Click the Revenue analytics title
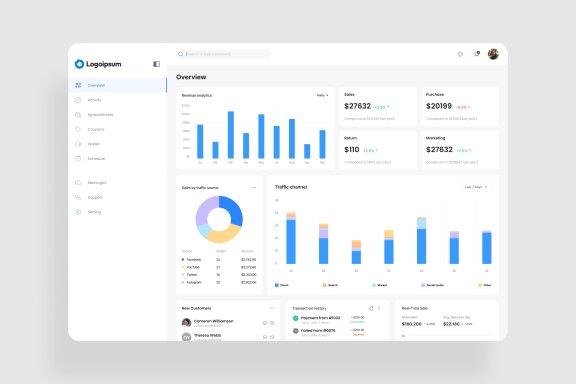Screen dimensions: 576x384 (197, 95)
